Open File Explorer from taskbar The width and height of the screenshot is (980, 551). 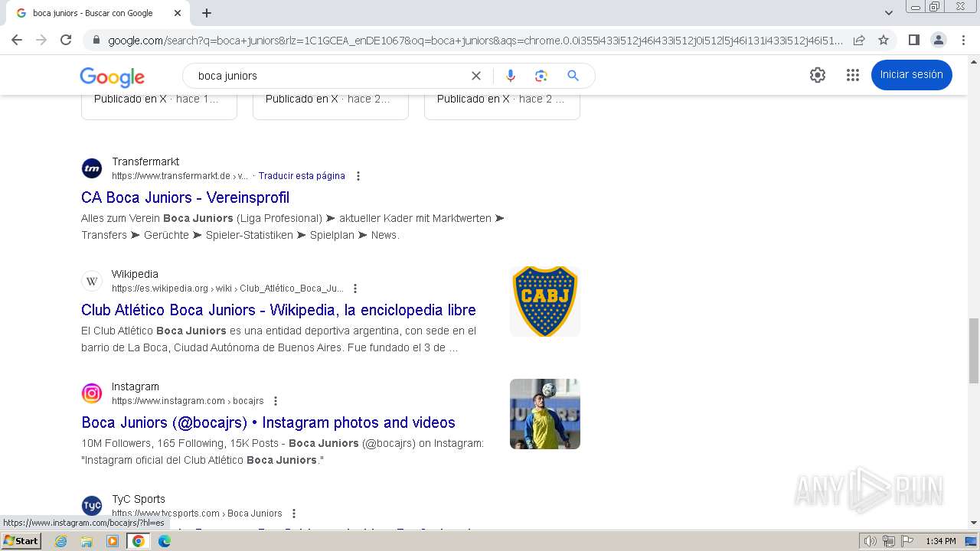[x=87, y=541]
